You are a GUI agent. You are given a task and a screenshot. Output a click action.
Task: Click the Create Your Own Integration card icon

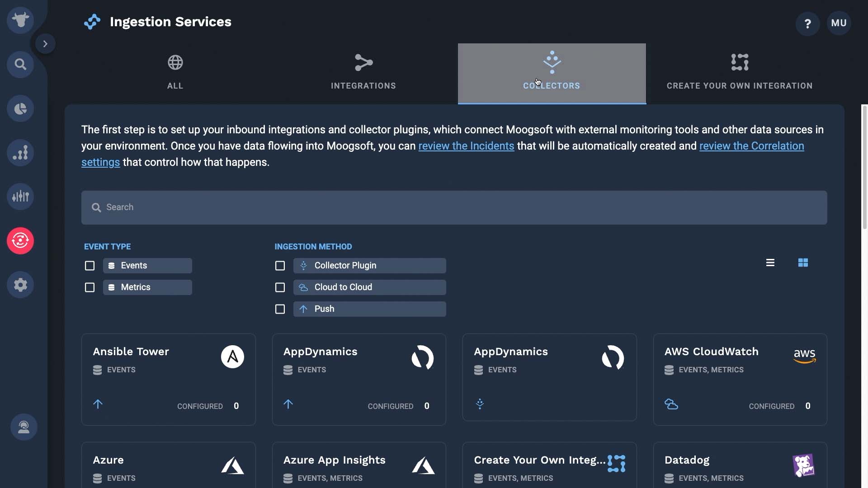[616, 464]
